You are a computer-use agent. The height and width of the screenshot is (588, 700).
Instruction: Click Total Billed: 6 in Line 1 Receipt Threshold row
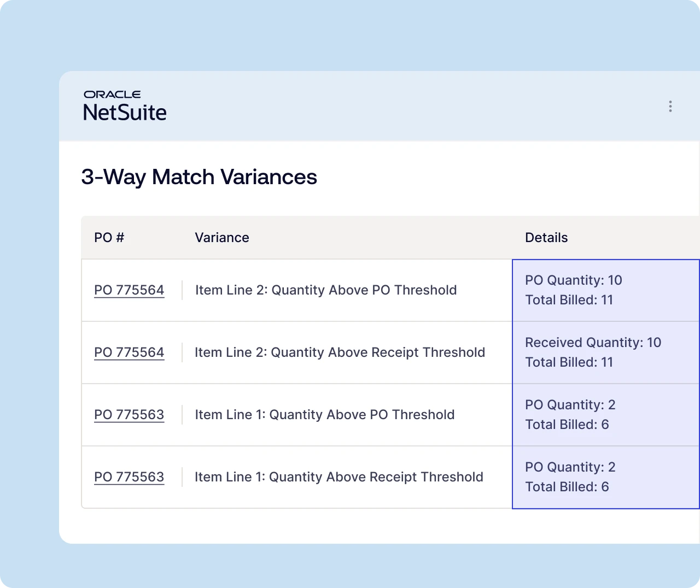coord(567,487)
